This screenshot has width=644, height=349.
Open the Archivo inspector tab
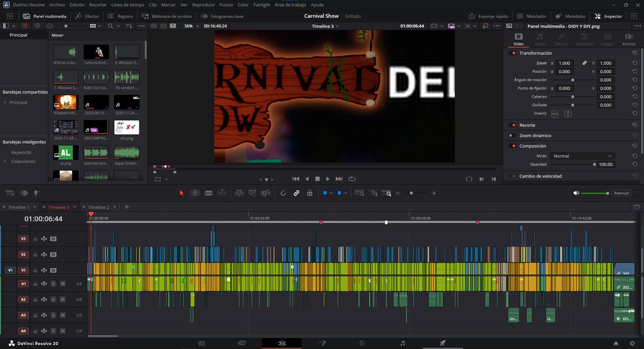(x=628, y=39)
